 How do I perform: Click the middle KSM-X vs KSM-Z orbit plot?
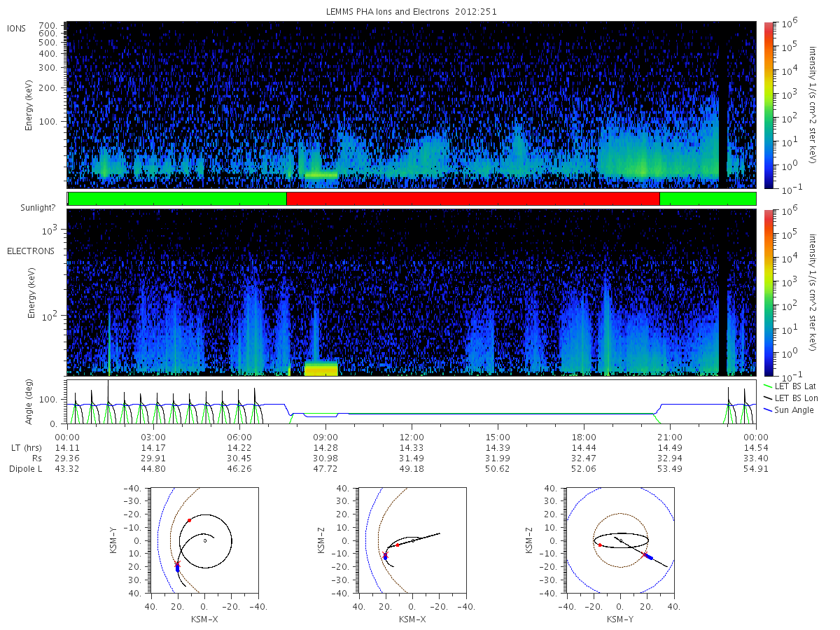click(x=412, y=540)
